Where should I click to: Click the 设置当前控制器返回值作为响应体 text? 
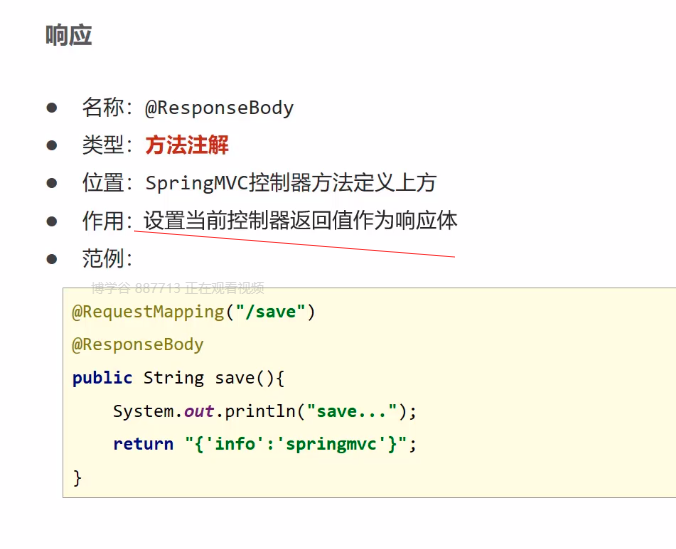pyautogui.click(x=300, y=220)
